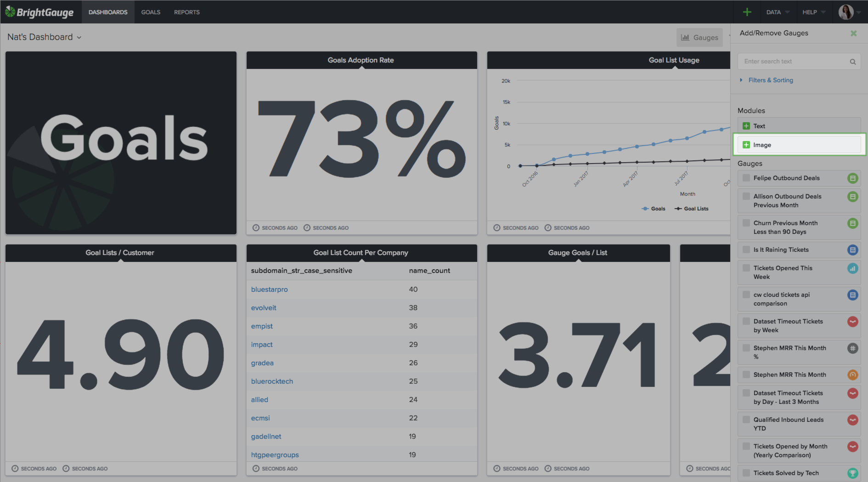Add the Image module
This screenshot has height=482, width=868.
(799, 145)
